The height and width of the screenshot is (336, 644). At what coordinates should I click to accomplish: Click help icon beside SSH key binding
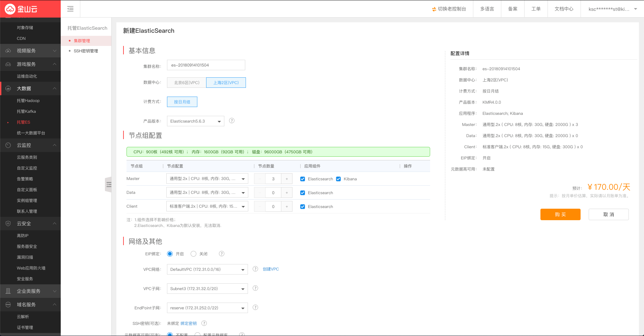coord(204,323)
